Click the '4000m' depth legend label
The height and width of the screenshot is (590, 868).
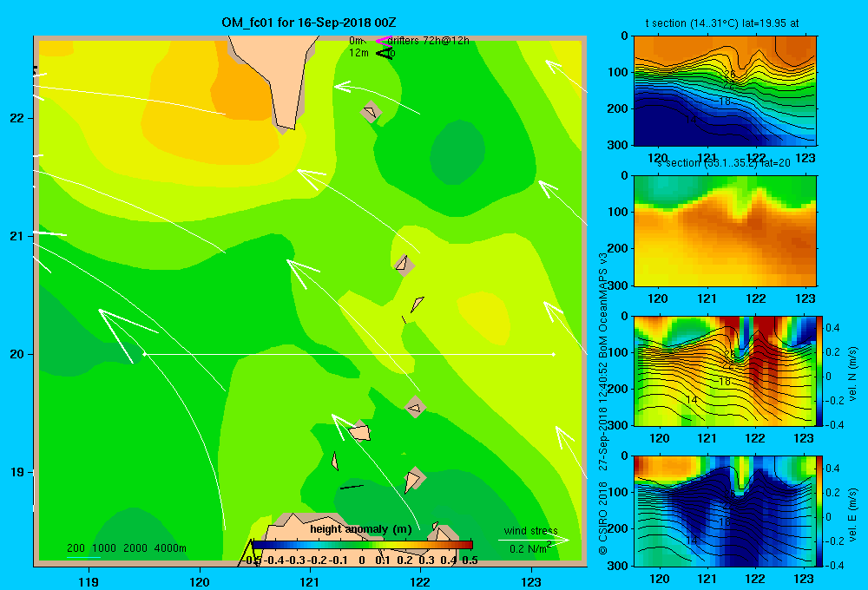coord(170,548)
